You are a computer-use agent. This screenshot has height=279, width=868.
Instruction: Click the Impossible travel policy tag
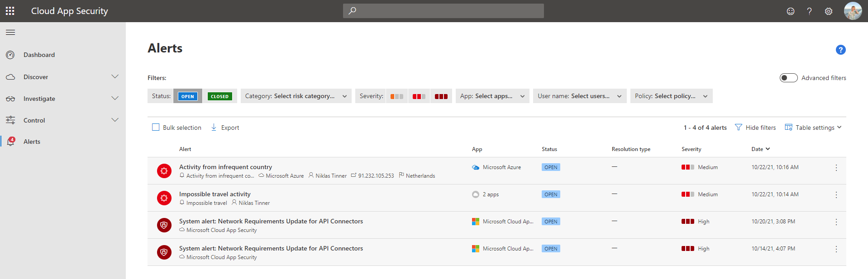207,203
